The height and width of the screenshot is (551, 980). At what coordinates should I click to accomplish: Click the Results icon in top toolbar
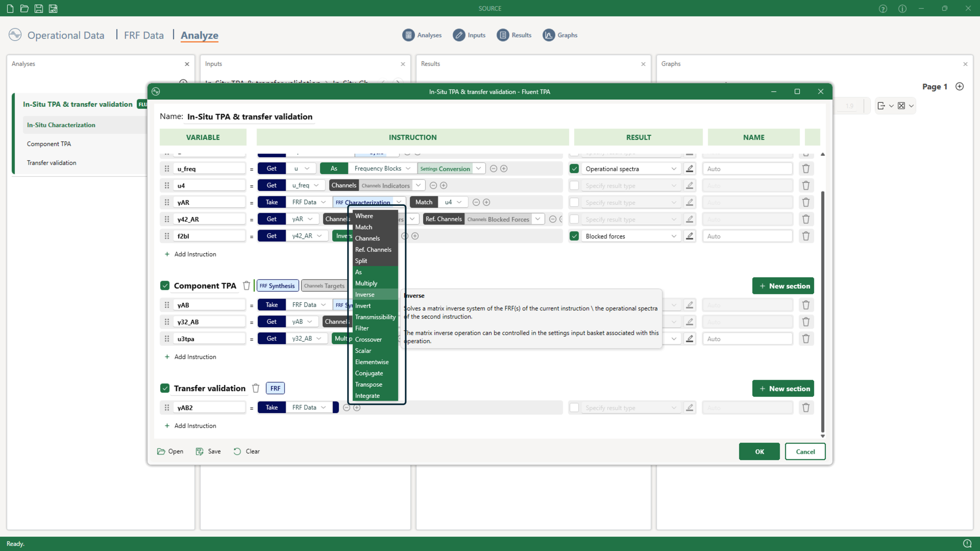click(x=503, y=35)
